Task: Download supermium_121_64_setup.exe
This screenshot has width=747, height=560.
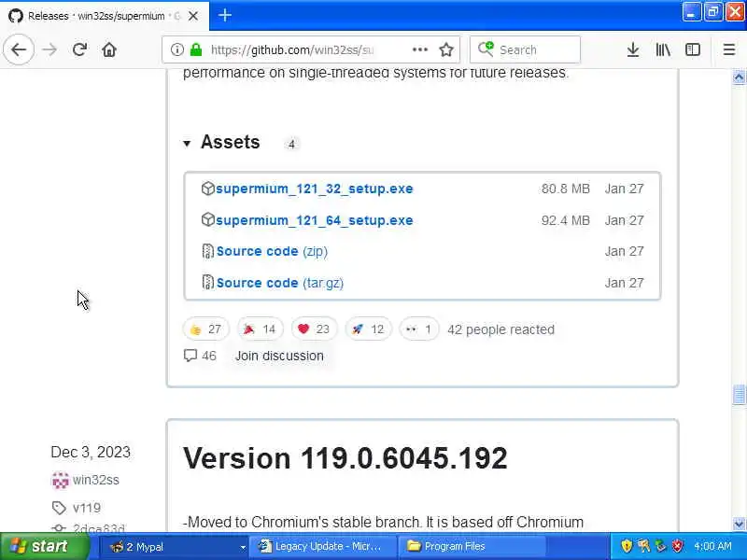Action: [x=315, y=220]
